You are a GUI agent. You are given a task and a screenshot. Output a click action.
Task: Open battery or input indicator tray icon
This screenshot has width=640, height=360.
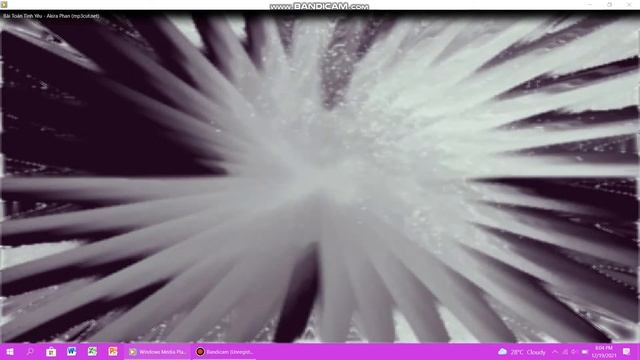click(x=584, y=352)
